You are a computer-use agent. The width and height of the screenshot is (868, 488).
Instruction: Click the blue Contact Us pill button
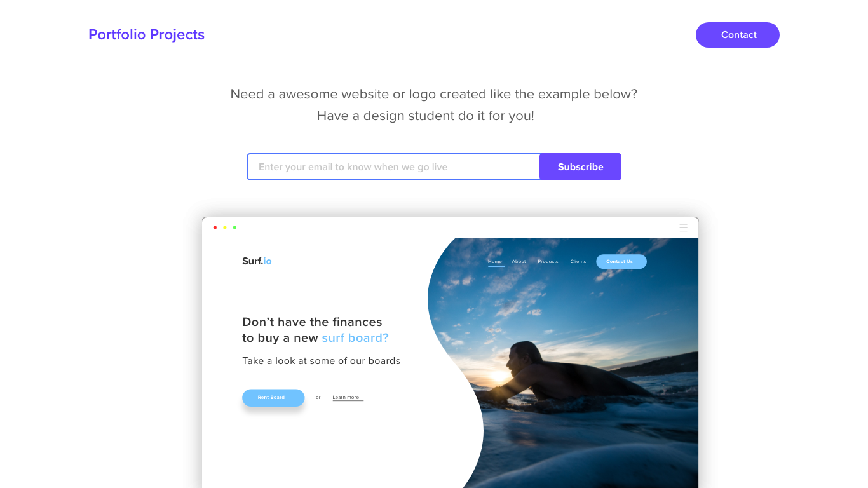(621, 262)
